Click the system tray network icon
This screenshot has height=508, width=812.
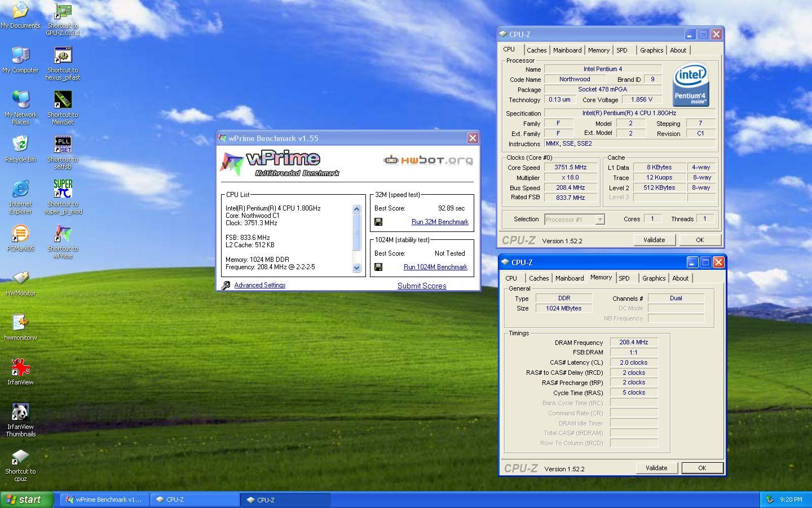point(770,500)
